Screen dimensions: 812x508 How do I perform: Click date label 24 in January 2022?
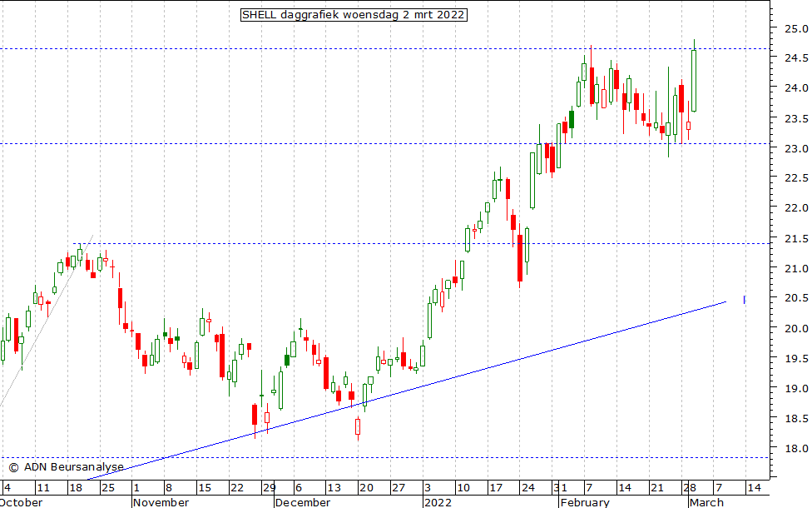(x=528, y=488)
